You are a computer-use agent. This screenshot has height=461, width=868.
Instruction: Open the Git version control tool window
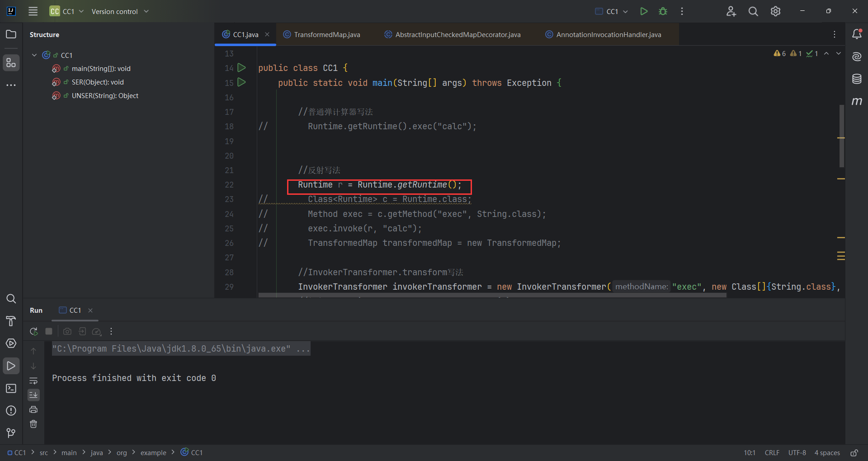click(x=11, y=433)
